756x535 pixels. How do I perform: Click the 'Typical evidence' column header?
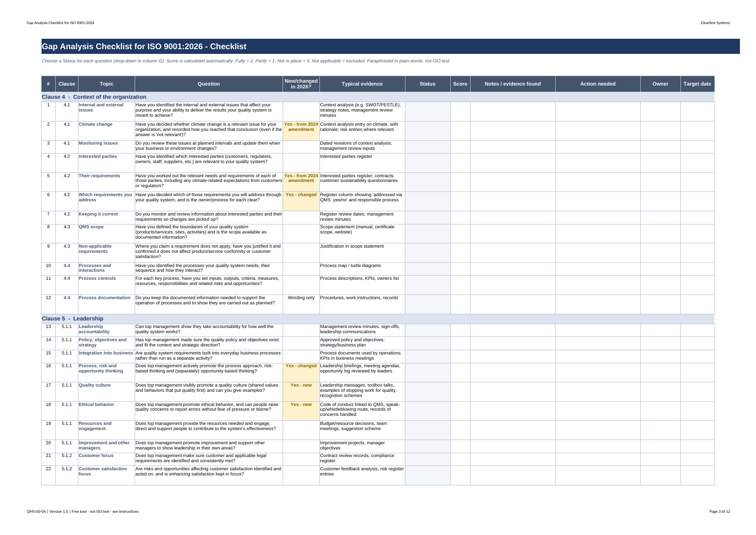pos(362,84)
